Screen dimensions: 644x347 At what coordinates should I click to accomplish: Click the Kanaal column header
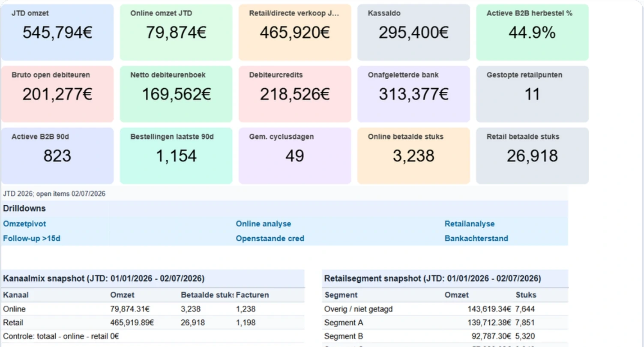click(16, 295)
